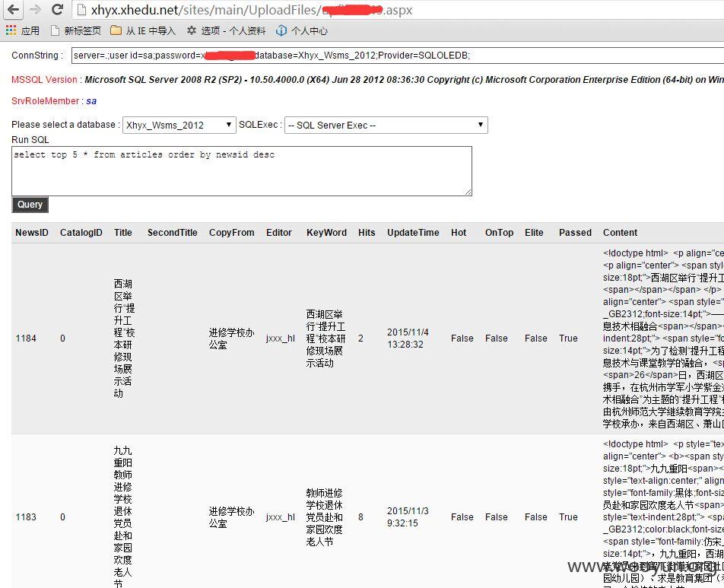The image size is (724, 588).
Task: Click the UpdateTime column header
Action: pos(413,233)
